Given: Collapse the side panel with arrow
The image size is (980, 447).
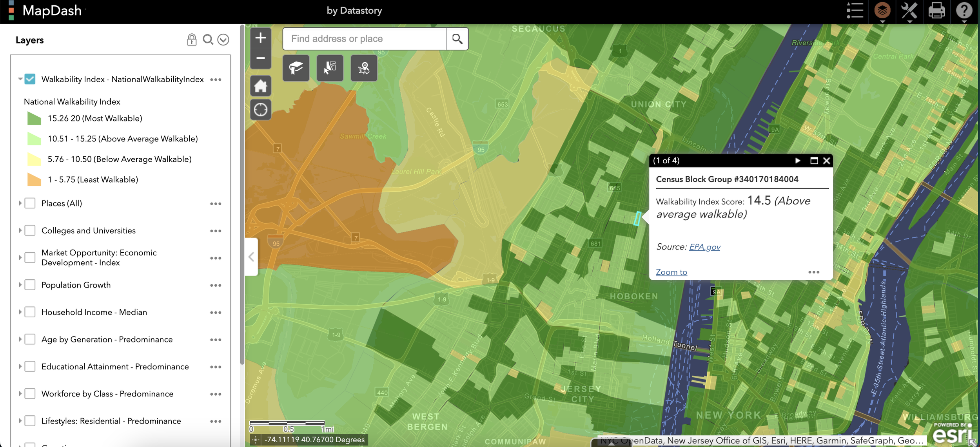Looking at the screenshot, I should pos(251,257).
